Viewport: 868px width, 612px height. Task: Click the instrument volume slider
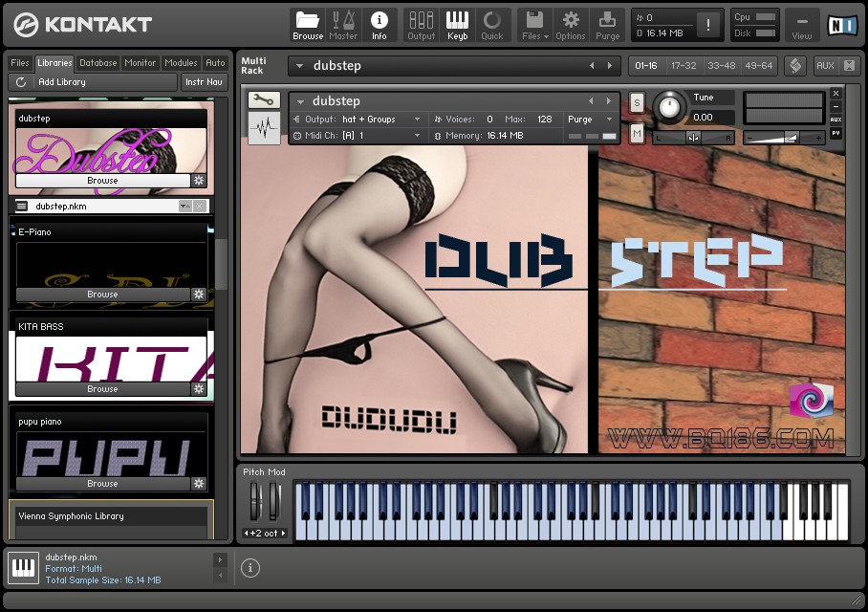pos(783,138)
